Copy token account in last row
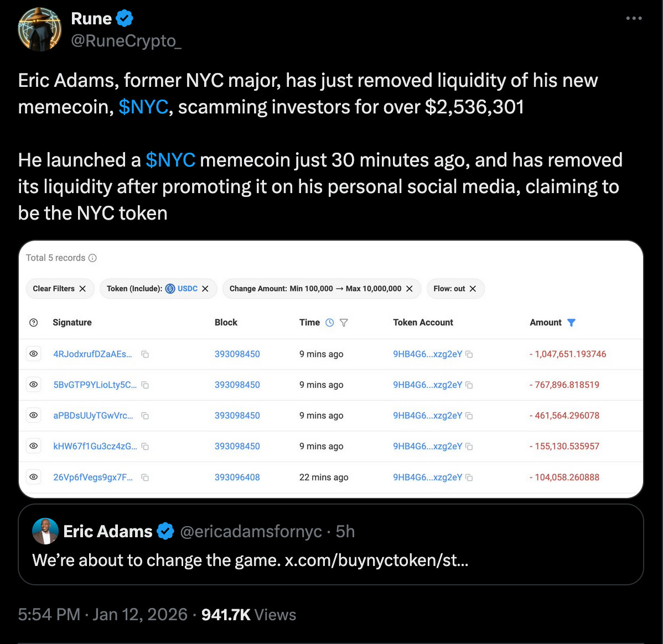This screenshot has height=644, width=663. point(469,477)
